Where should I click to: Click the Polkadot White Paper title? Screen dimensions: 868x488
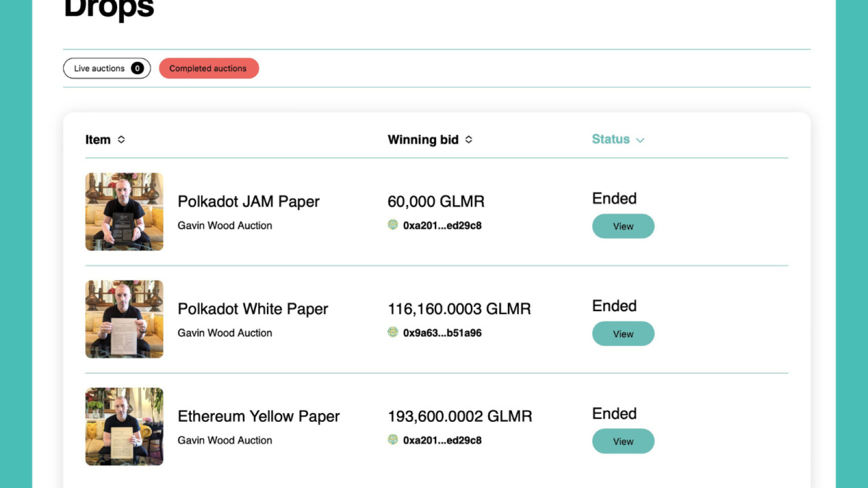coord(253,309)
